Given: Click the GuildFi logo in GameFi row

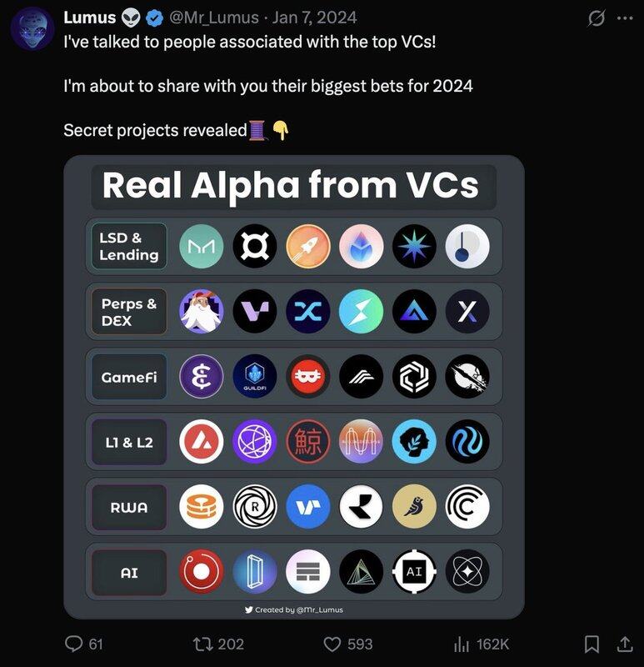Looking at the screenshot, I should pyautogui.click(x=255, y=377).
